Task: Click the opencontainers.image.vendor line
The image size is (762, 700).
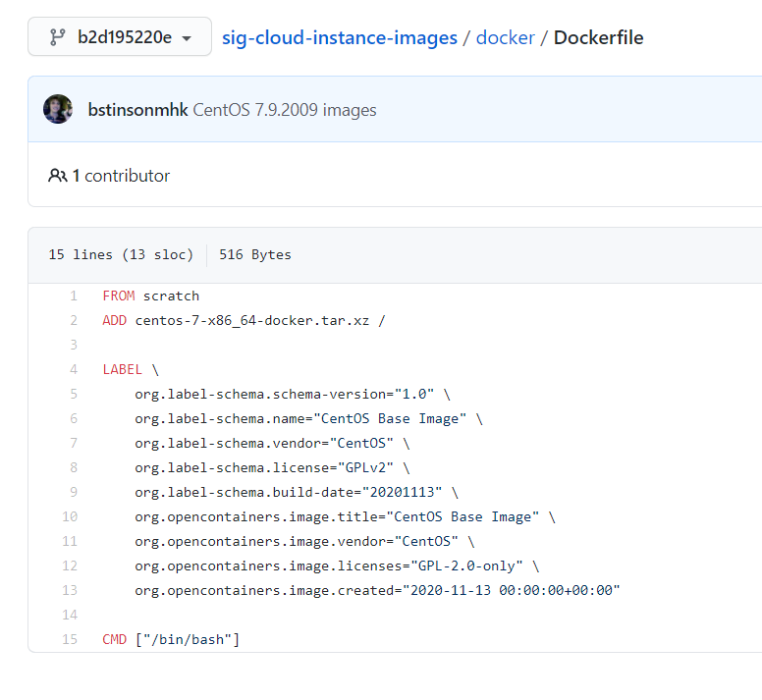Action: pos(304,541)
